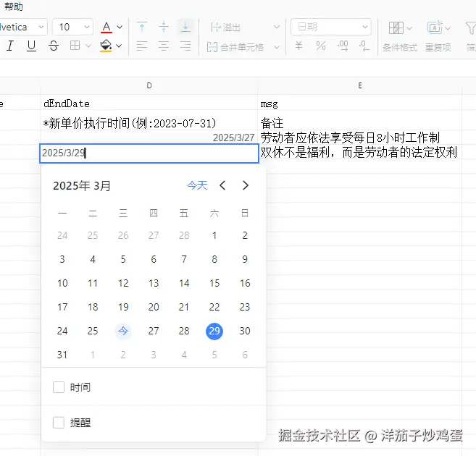476x456 pixels.
Task: Select grayed April 6 in calendar
Action: [245, 355]
